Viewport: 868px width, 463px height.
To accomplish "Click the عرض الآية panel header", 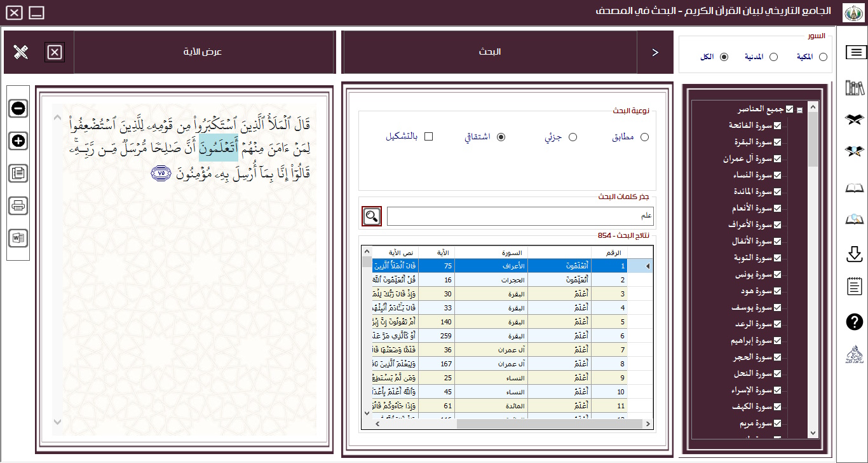I will pos(205,52).
